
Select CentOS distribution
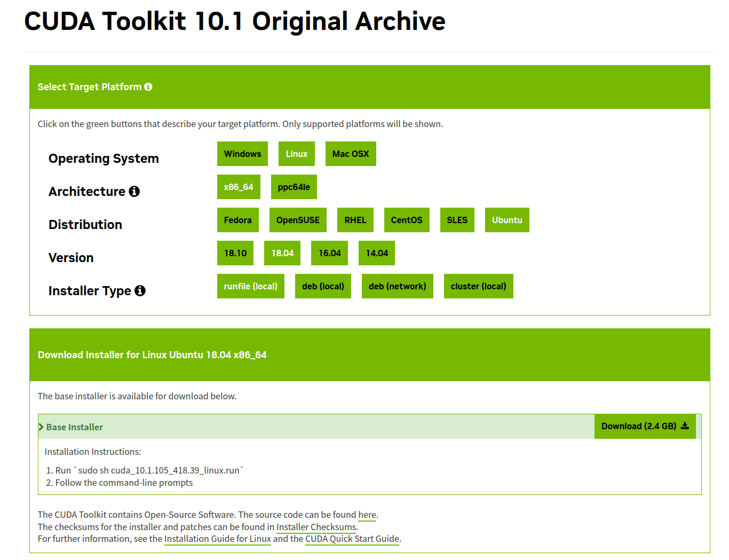(407, 220)
